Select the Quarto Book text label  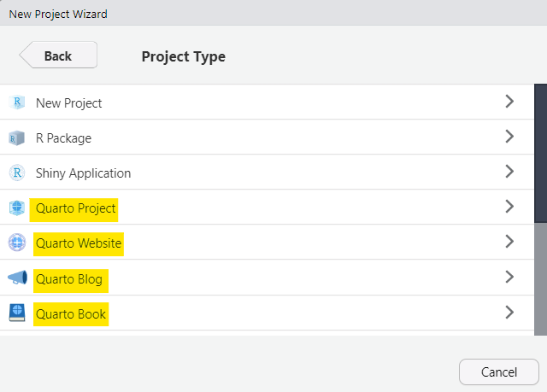pyautogui.click(x=71, y=314)
